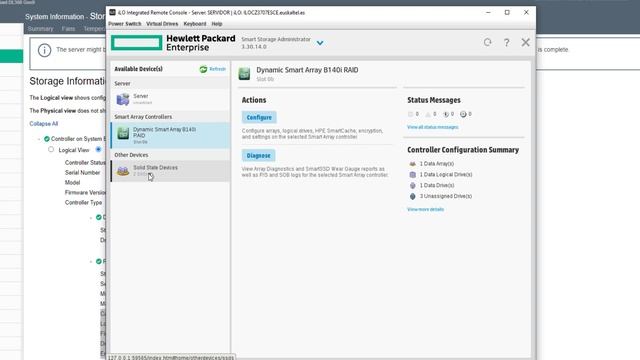The width and height of the screenshot is (640, 360).
Task: Open the Virtual Drives menu
Action: point(162,24)
